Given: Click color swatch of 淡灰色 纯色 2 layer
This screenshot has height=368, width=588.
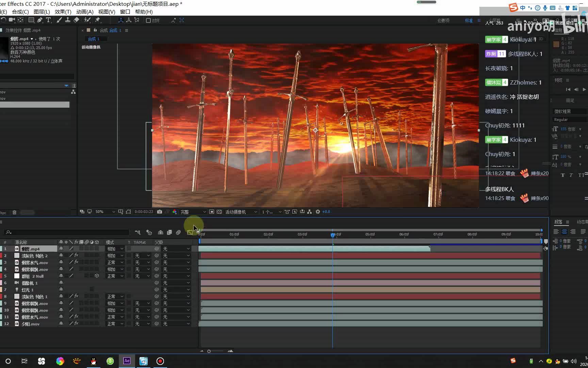Looking at the screenshot, I should (17, 256).
